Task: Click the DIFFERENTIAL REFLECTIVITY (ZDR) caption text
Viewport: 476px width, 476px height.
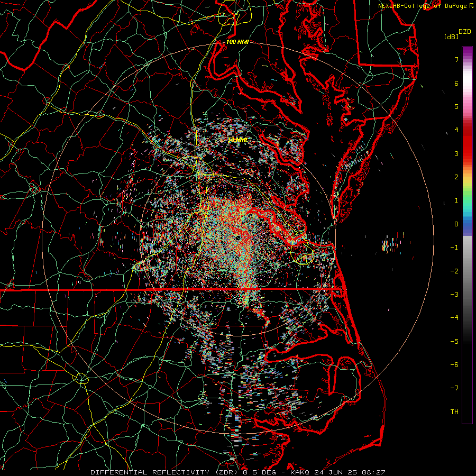Action: (165, 472)
